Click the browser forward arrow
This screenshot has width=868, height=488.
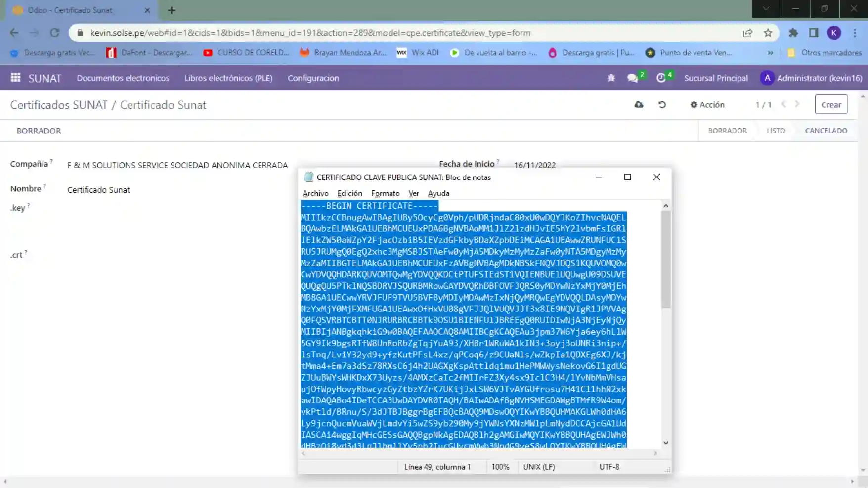point(34,33)
